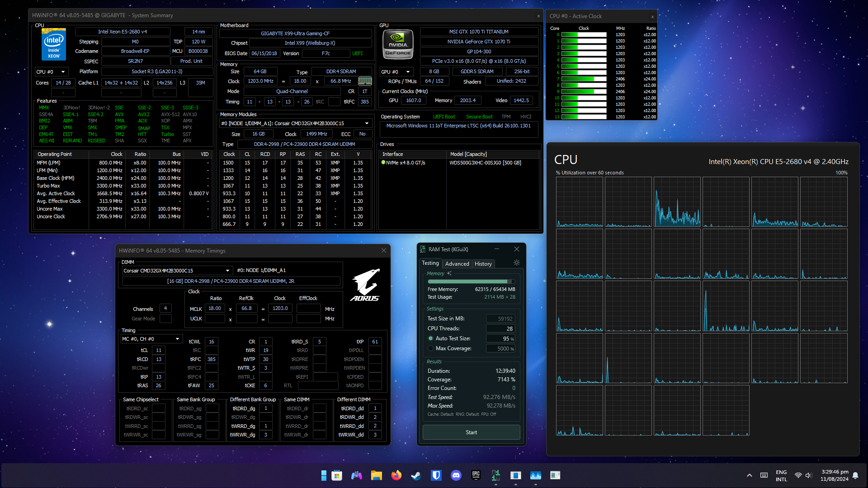Switch to the Testing tab
868x488 pixels.
(x=430, y=263)
